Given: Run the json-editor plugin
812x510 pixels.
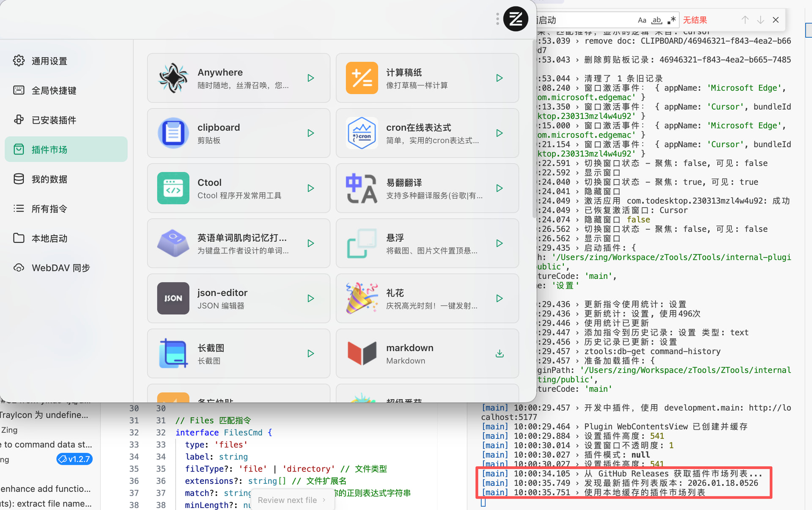Looking at the screenshot, I should coord(311,298).
